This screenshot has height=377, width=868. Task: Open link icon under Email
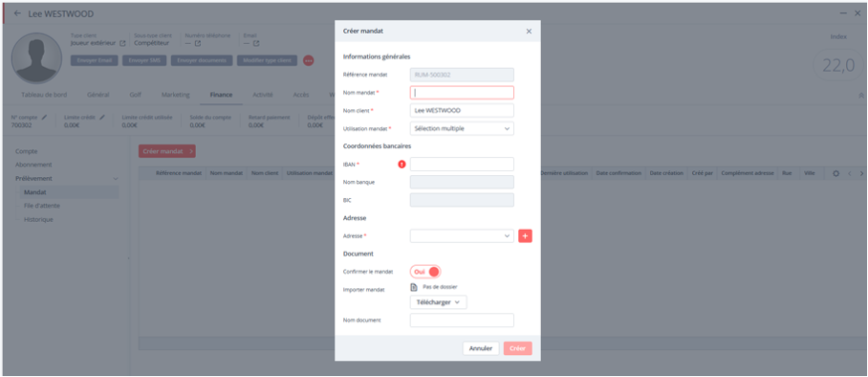tap(256, 43)
